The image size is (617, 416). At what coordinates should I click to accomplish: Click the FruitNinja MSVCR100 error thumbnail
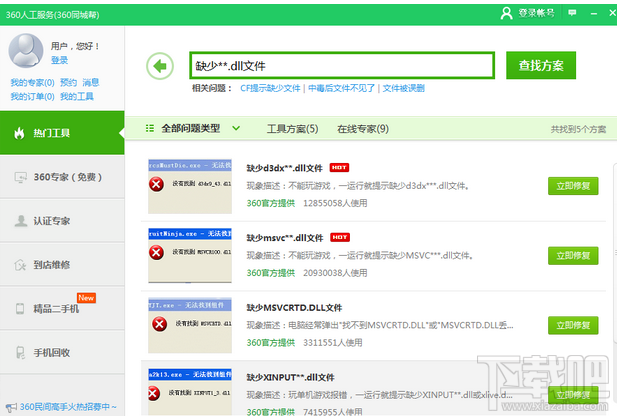190,255
